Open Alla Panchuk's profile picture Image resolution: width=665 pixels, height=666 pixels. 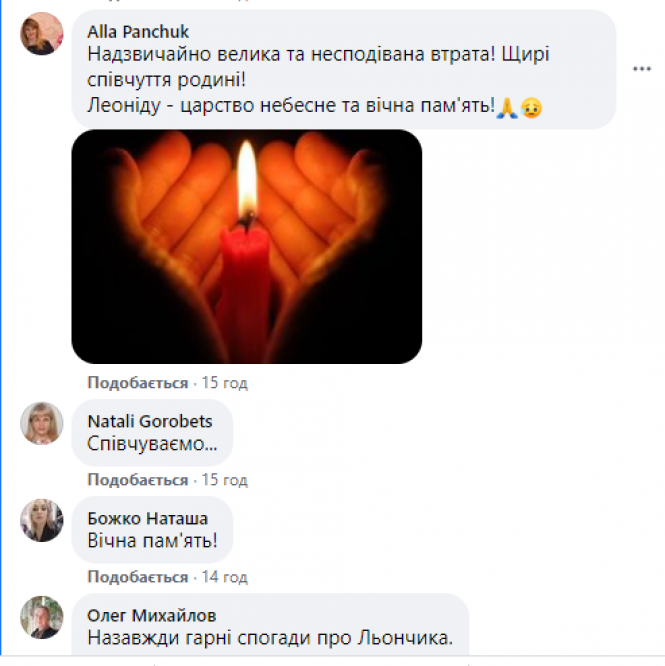(42, 33)
